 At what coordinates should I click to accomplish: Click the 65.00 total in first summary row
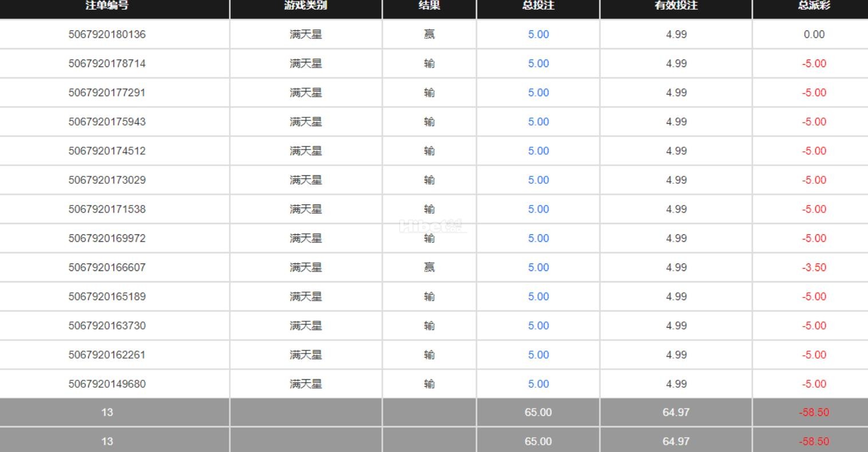(x=538, y=412)
